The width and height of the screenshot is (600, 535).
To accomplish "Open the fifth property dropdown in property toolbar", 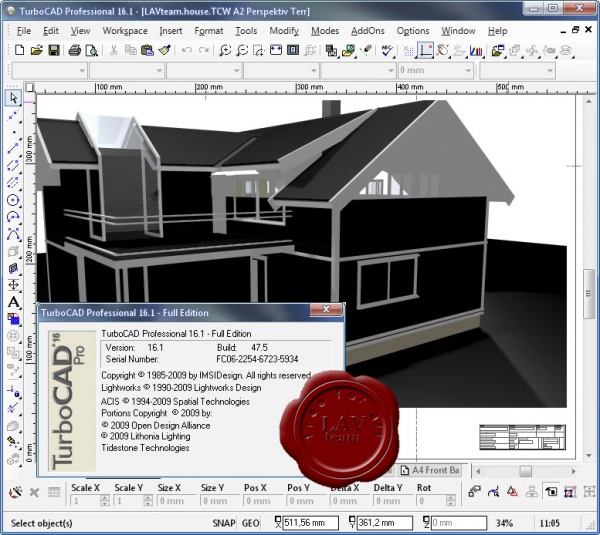I will tap(390, 70).
